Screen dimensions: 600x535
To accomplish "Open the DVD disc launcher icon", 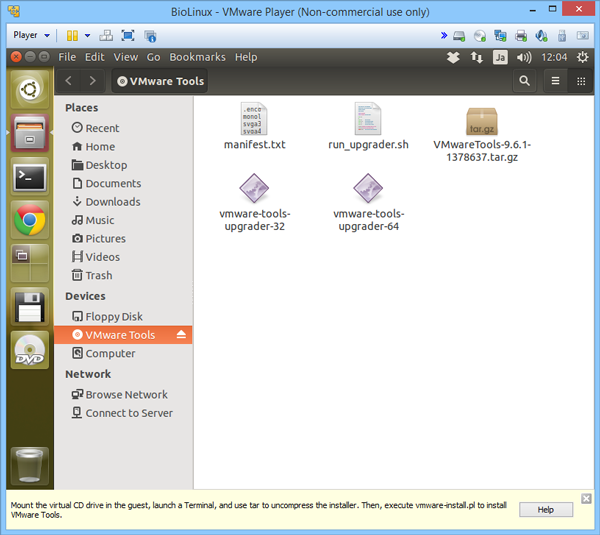I will [30, 350].
